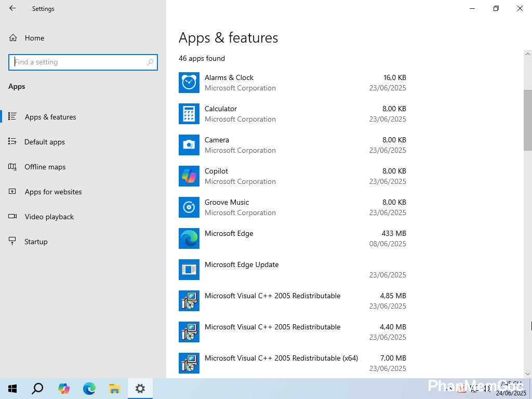The height and width of the screenshot is (399, 532).
Task: Launch File Explorer from the taskbar
Action: pos(114,389)
